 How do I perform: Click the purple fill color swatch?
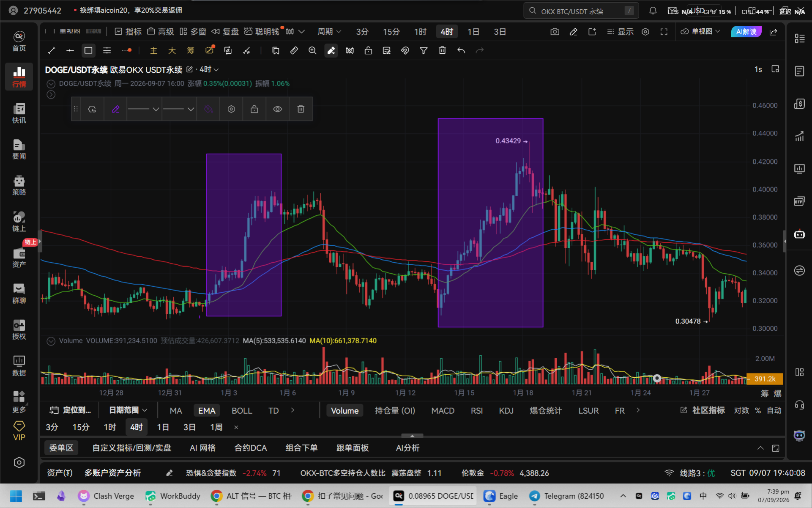click(x=208, y=109)
